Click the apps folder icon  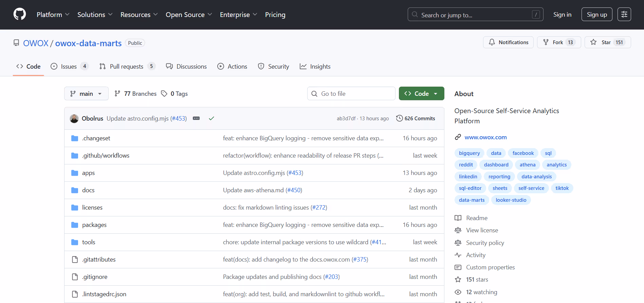pyautogui.click(x=75, y=173)
